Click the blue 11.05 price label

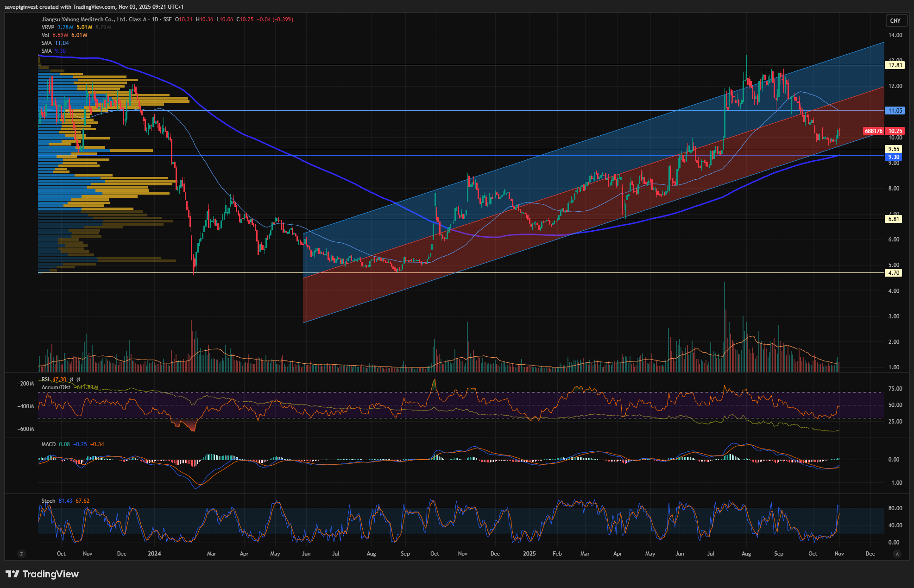895,111
